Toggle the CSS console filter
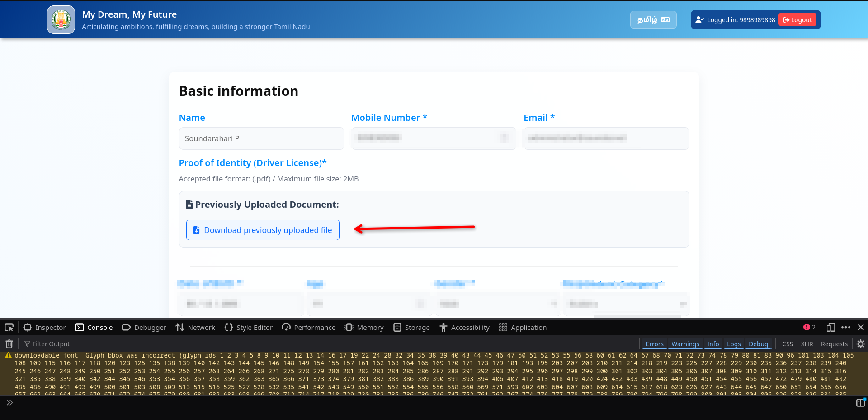The image size is (868, 420). [x=787, y=344]
